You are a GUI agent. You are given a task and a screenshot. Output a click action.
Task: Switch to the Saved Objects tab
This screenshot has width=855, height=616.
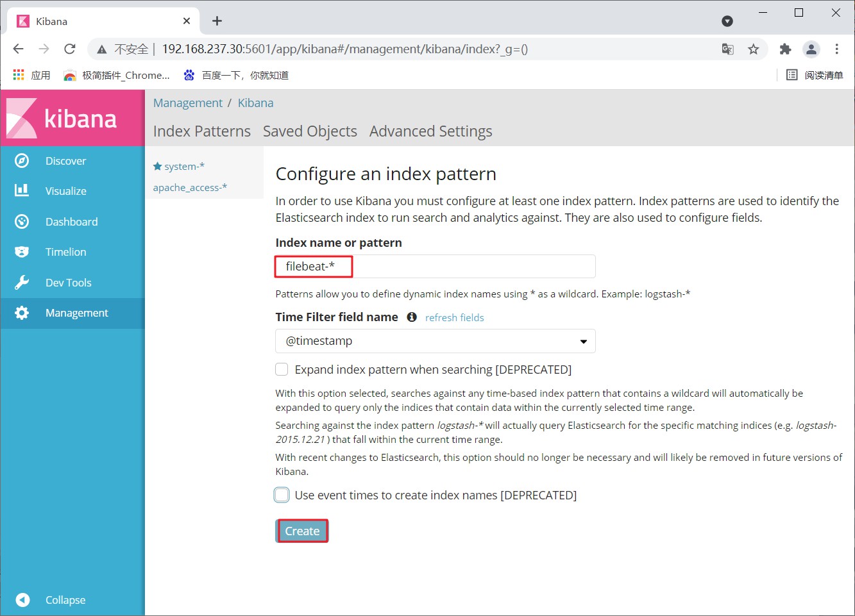tap(310, 131)
